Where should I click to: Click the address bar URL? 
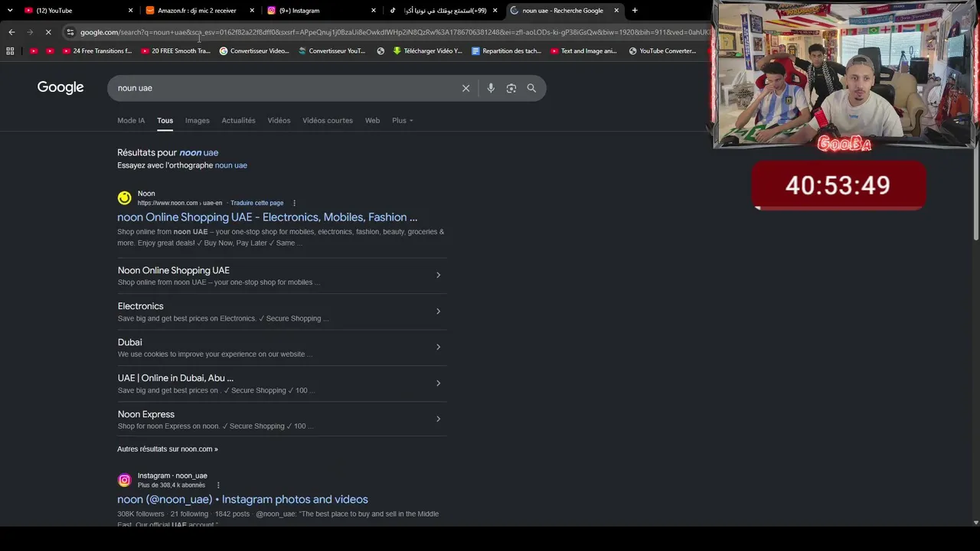pos(394,32)
